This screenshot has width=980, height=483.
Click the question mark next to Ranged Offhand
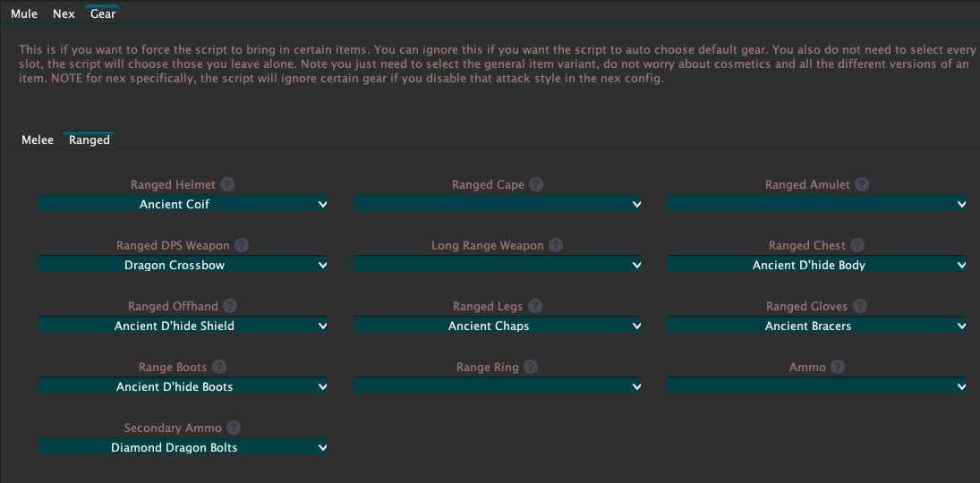[230, 306]
